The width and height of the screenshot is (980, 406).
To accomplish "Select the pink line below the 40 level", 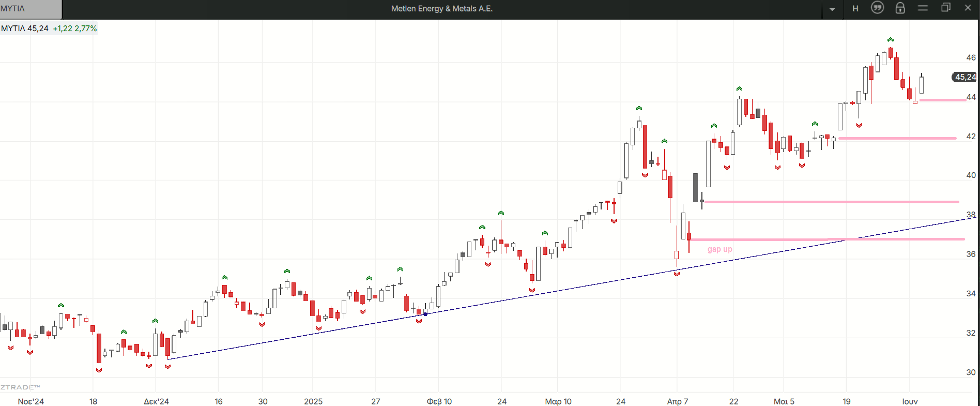I will (832, 202).
